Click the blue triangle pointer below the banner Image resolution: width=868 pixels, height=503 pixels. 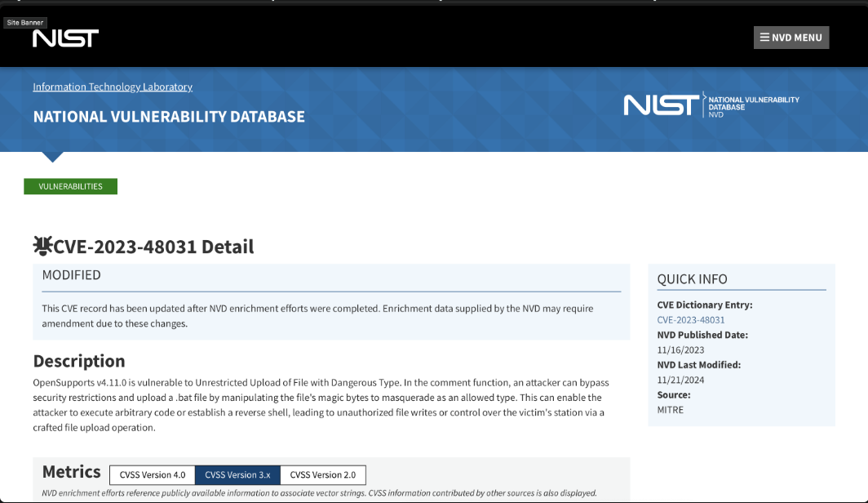click(x=52, y=157)
